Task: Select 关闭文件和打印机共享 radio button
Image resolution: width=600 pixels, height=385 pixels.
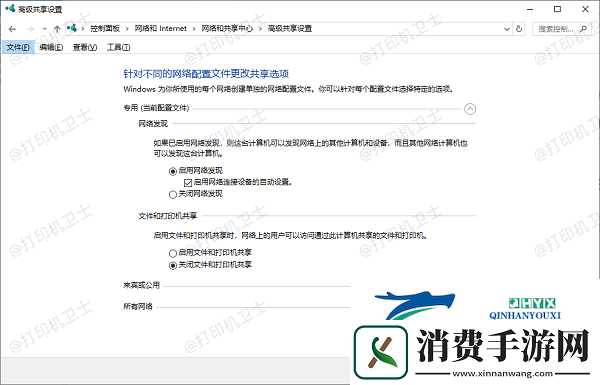Action: coord(173,265)
